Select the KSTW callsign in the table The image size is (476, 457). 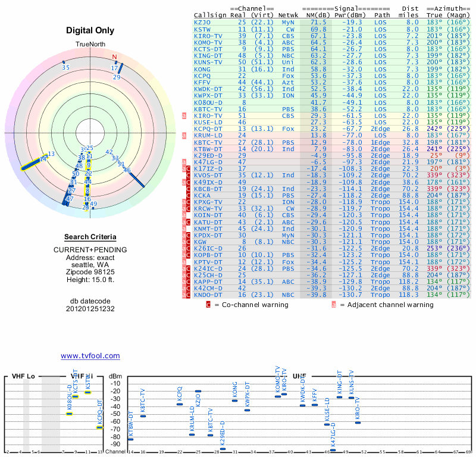point(202,29)
